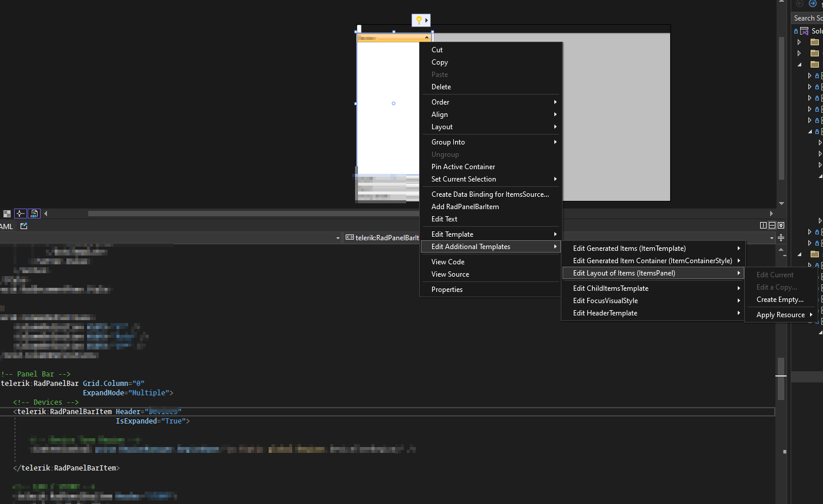This screenshot has width=823, height=504.
Task: Click the forward navigation arrow in Solution Explorer
Action: click(x=813, y=3)
